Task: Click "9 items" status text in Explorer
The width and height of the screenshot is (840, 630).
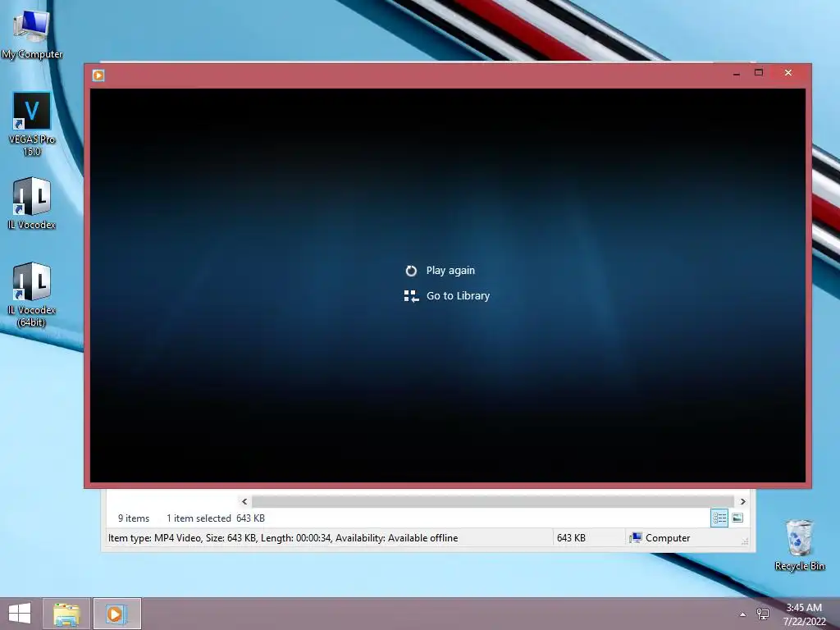Action: (x=134, y=518)
